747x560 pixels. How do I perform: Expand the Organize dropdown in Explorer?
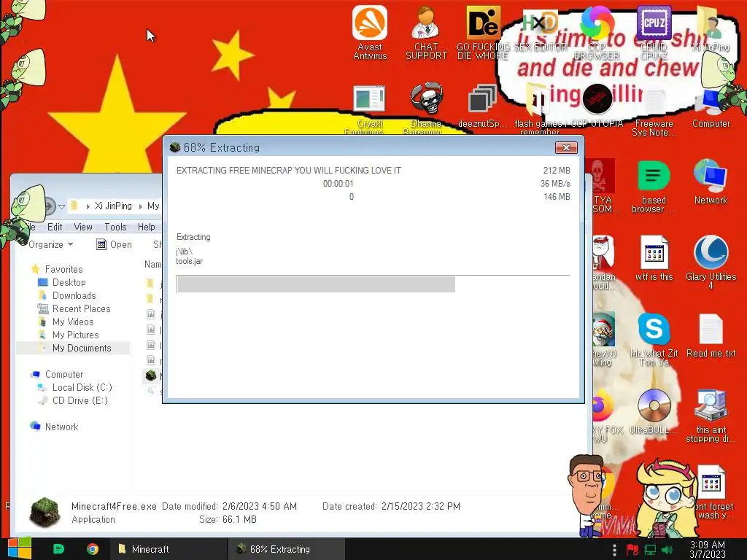tap(50, 244)
